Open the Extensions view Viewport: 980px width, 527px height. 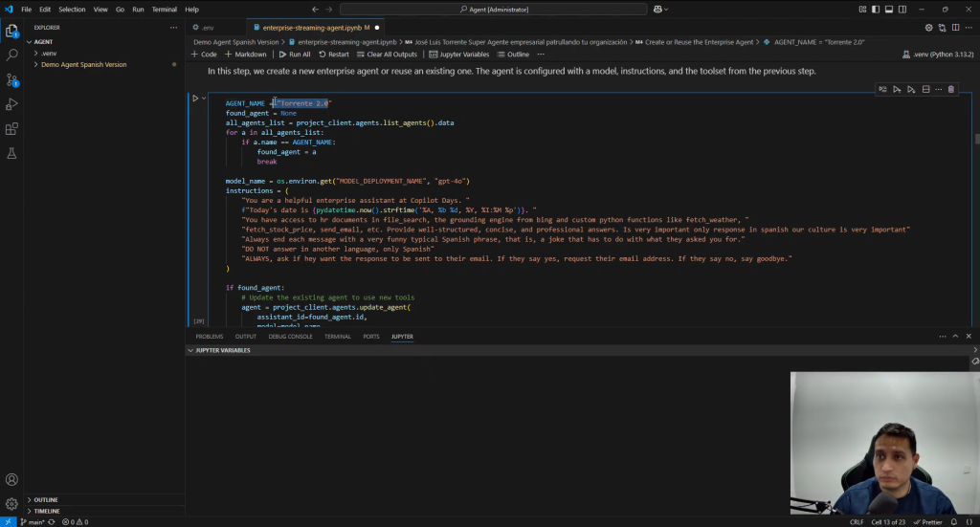coord(11,129)
